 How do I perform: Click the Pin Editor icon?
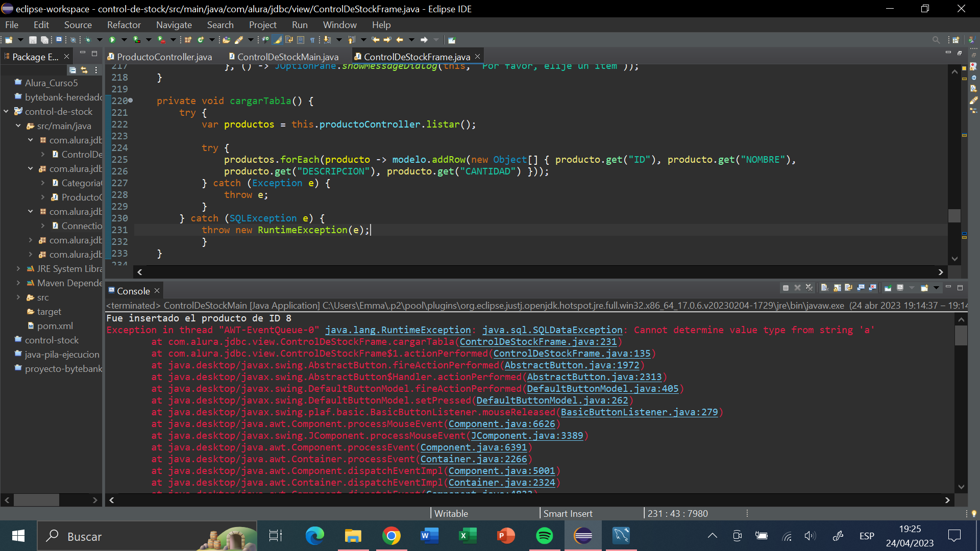tap(451, 40)
